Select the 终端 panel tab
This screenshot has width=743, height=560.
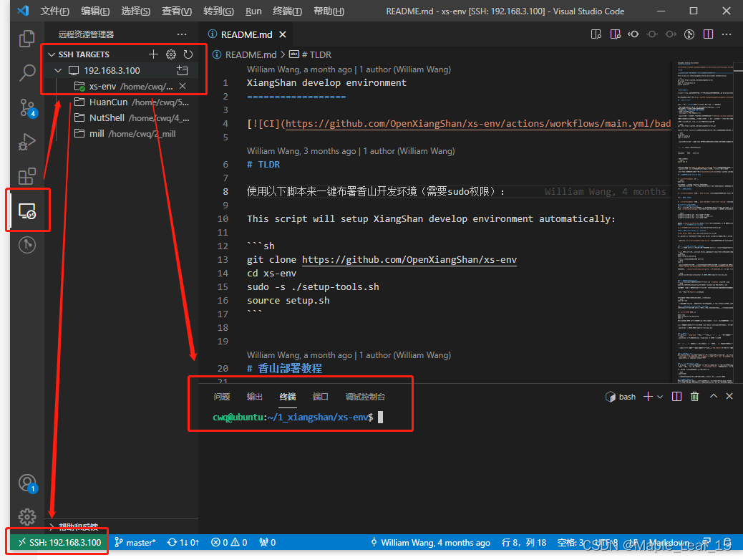(x=288, y=397)
